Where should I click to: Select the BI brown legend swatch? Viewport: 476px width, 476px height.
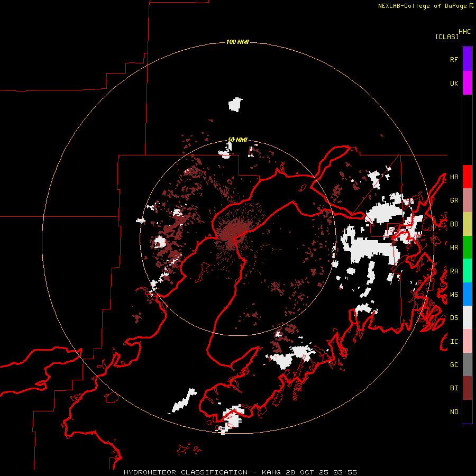(x=467, y=388)
